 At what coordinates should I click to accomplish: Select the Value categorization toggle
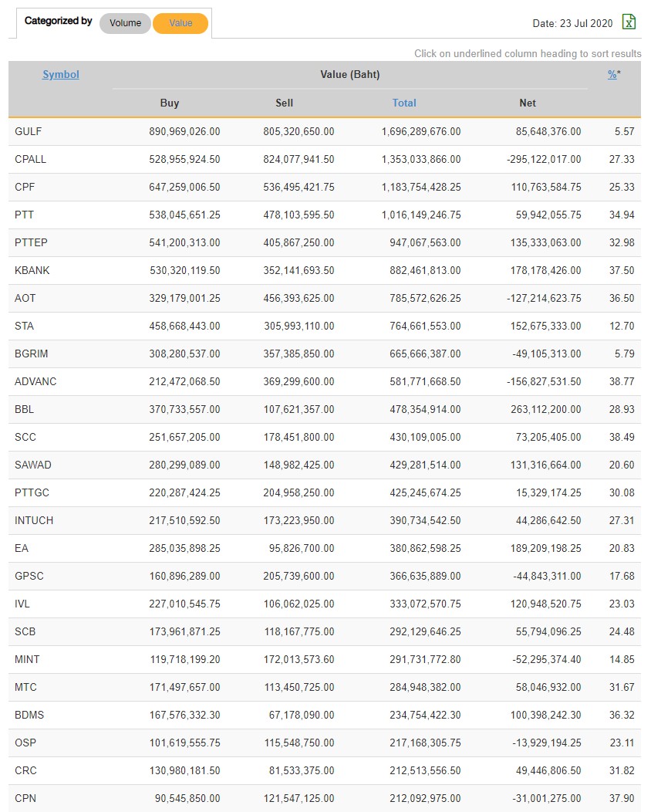pos(180,23)
